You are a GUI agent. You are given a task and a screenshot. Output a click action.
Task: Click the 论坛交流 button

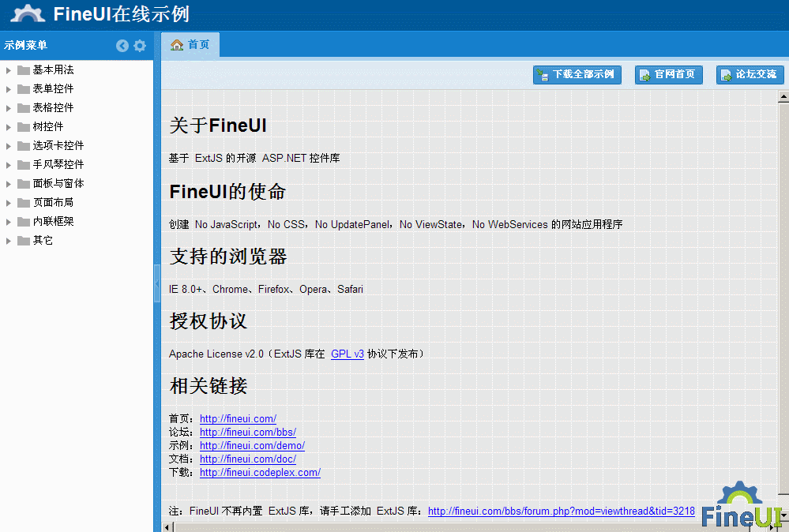point(750,75)
